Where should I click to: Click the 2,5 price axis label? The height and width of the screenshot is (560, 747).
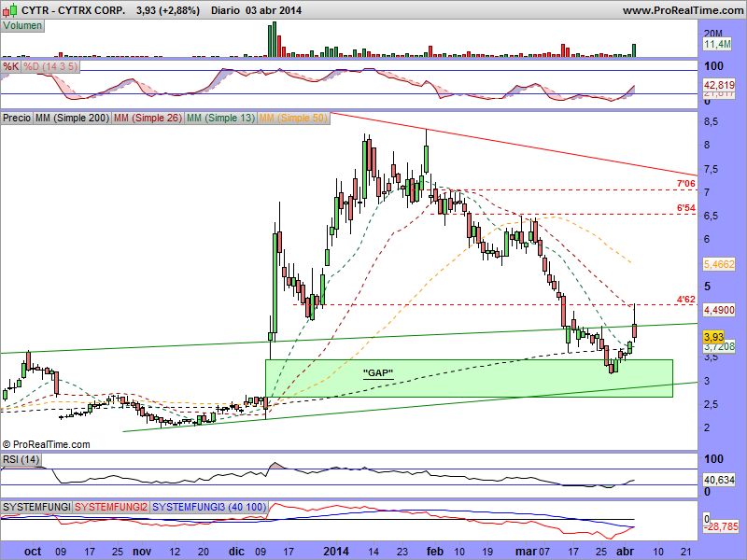click(x=711, y=404)
